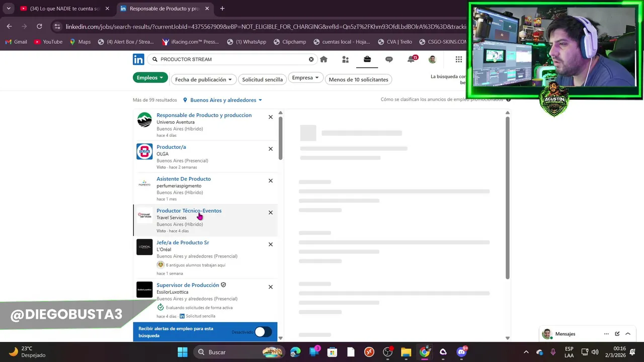Show hidden system tray icons
This screenshot has height=362, width=644.
tap(526, 352)
